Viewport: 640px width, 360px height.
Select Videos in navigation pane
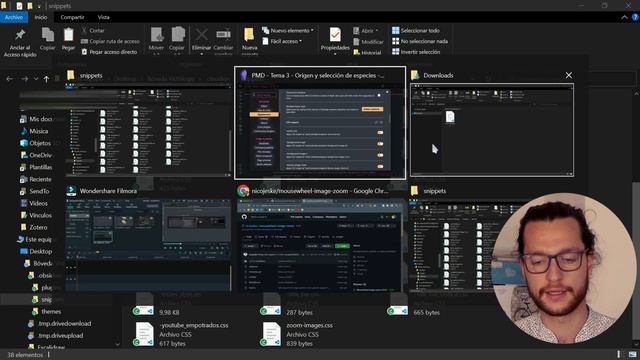34,203
